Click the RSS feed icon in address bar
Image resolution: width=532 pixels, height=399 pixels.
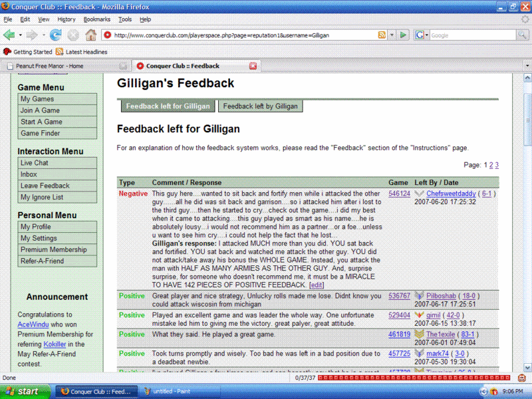click(382, 35)
